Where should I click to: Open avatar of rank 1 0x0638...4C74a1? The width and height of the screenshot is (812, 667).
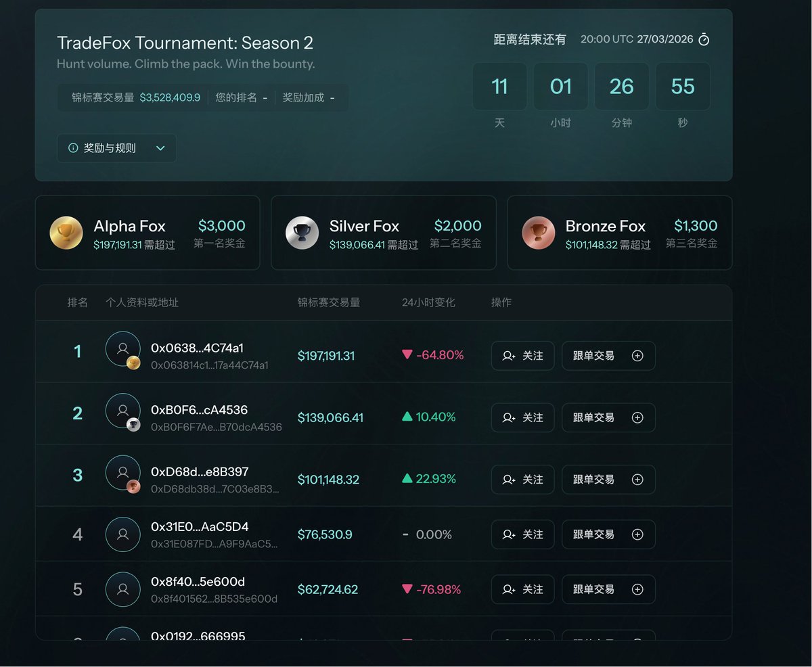click(x=123, y=349)
